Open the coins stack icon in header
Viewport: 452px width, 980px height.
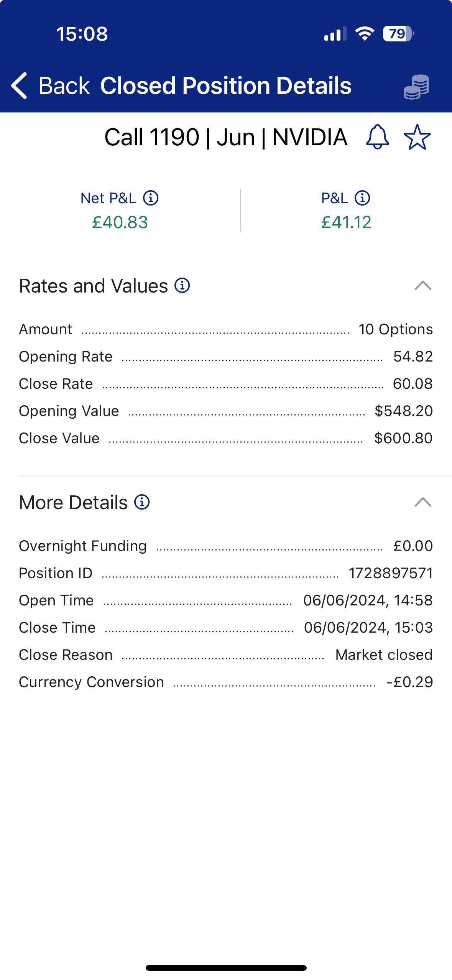(416, 87)
